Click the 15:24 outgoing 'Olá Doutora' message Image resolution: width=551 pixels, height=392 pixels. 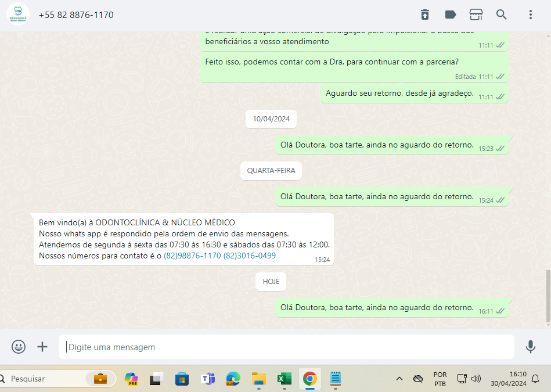pyautogui.click(x=392, y=196)
